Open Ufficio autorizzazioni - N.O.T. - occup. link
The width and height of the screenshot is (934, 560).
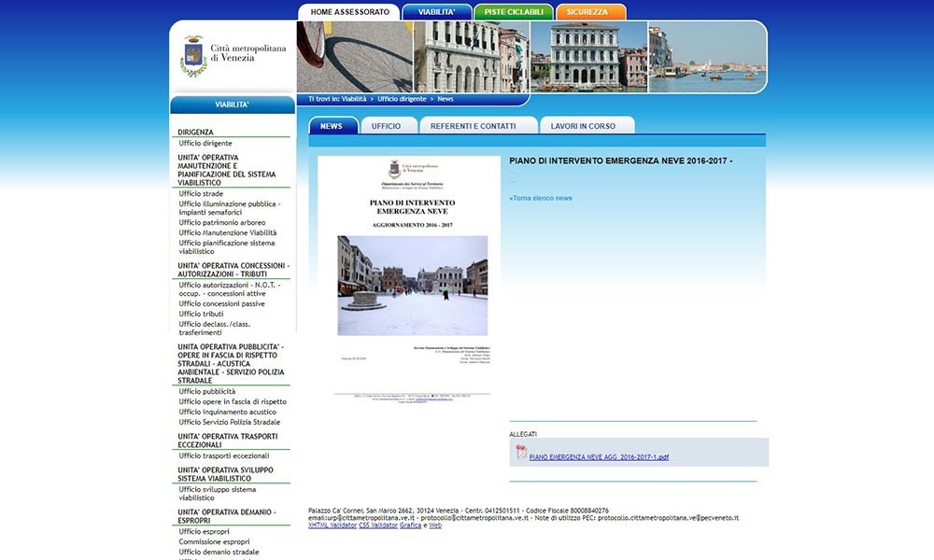pyautogui.click(x=230, y=289)
